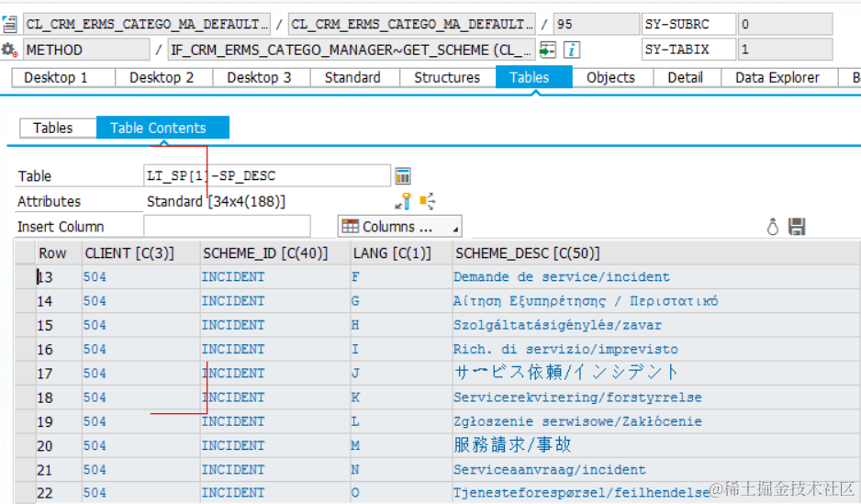Open the Structures tab
The image size is (861, 504).
pyautogui.click(x=448, y=77)
